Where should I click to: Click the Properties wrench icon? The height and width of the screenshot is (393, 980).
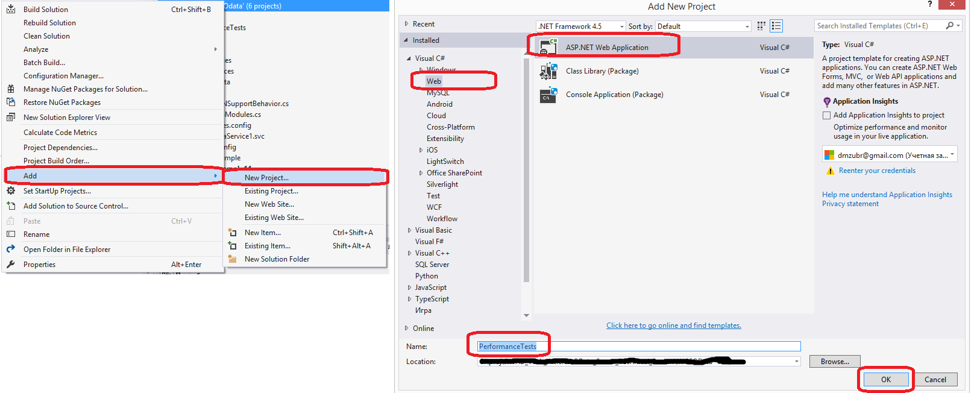(11, 264)
